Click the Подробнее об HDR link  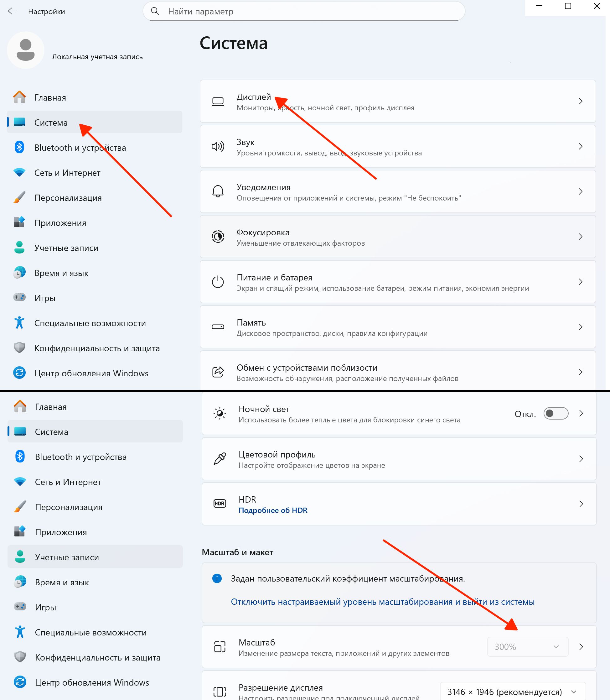pos(273,510)
